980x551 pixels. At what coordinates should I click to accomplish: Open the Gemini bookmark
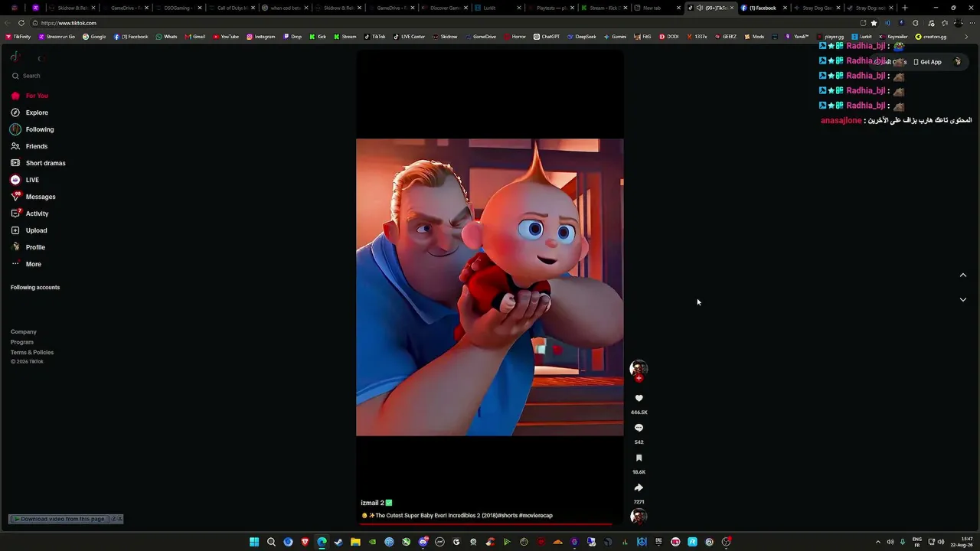pyautogui.click(x=615, y=37)
